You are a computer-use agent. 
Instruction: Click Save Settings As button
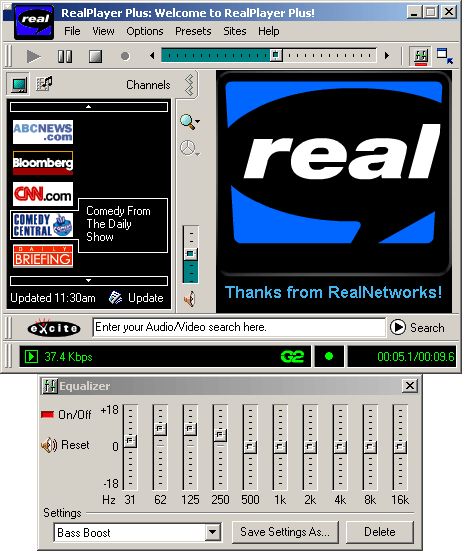click(285, 532)
